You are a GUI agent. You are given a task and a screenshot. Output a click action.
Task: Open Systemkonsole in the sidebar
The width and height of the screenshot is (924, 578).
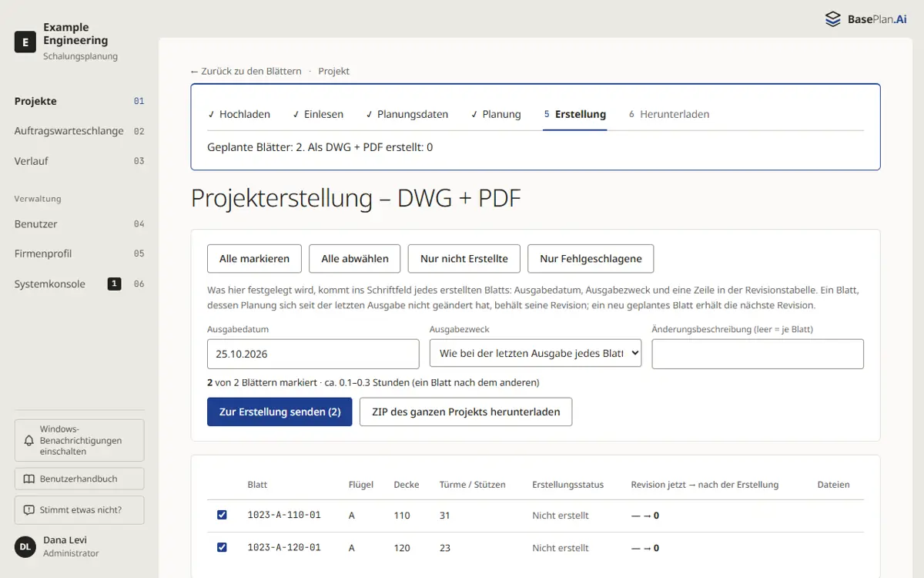click(79, 284)
